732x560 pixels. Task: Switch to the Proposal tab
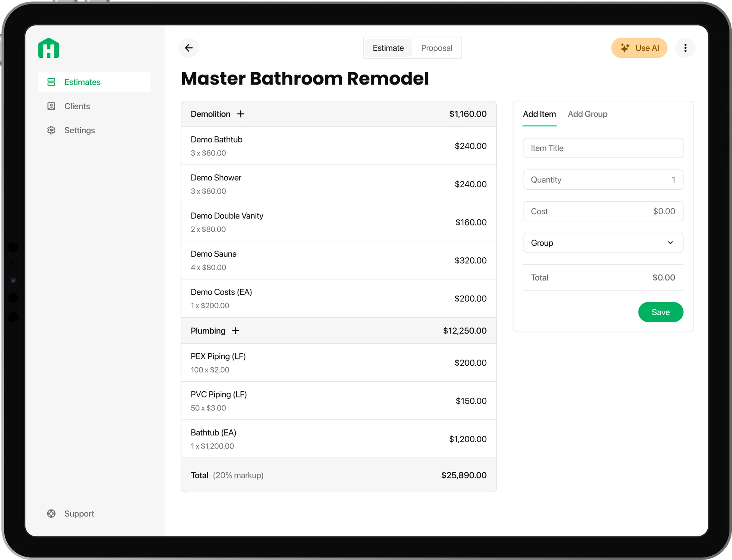click(437, 48)
